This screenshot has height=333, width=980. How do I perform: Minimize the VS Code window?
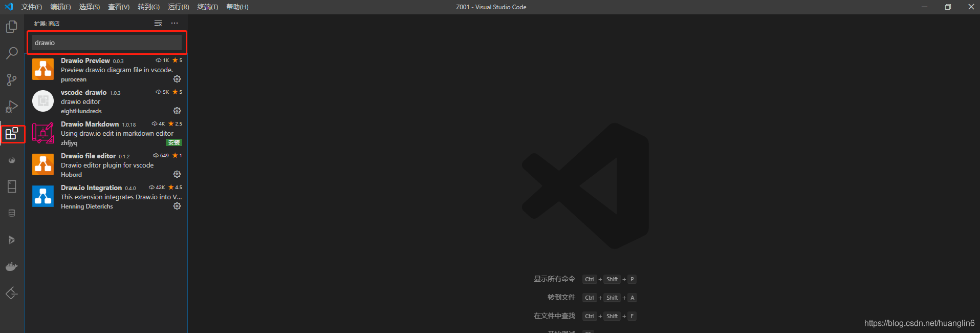(925, 7)
